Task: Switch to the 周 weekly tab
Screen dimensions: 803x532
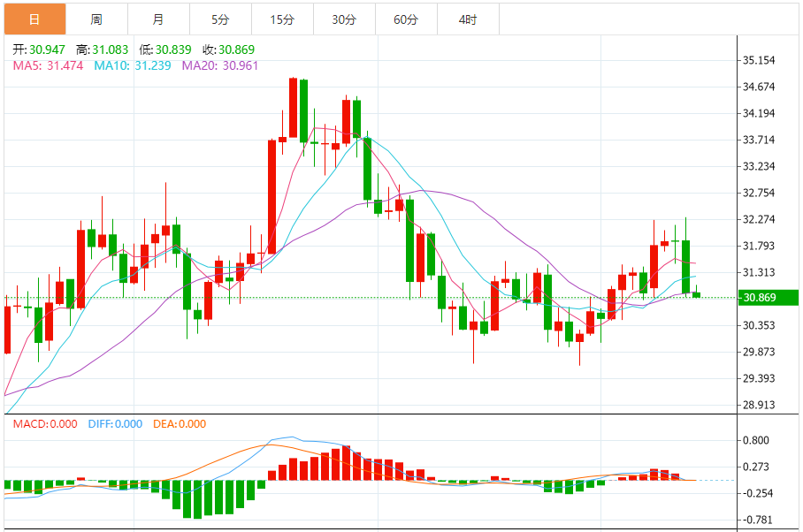Action: click(96, 19)
